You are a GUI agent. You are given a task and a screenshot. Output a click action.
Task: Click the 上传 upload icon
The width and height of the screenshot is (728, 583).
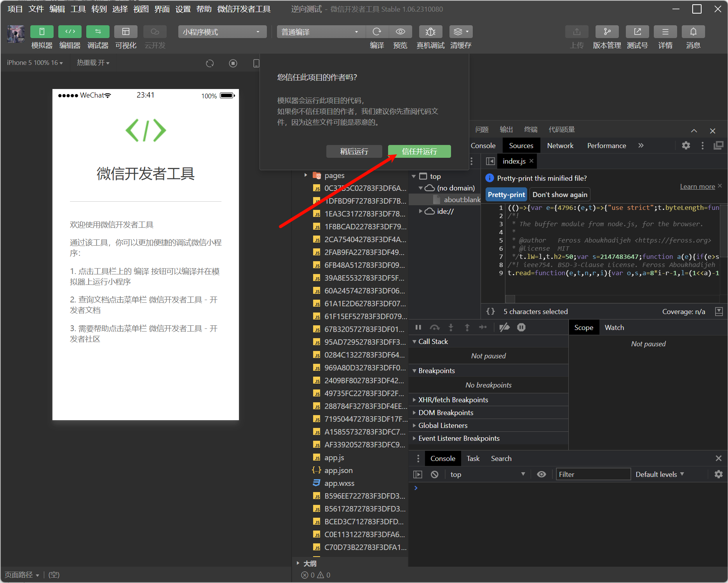(x=577, y=31)
